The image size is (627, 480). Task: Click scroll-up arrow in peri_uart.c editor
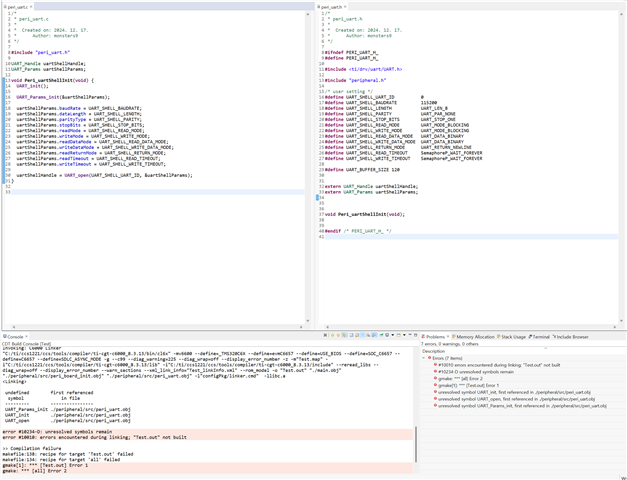pyautogui.click(x=308, y=14)
